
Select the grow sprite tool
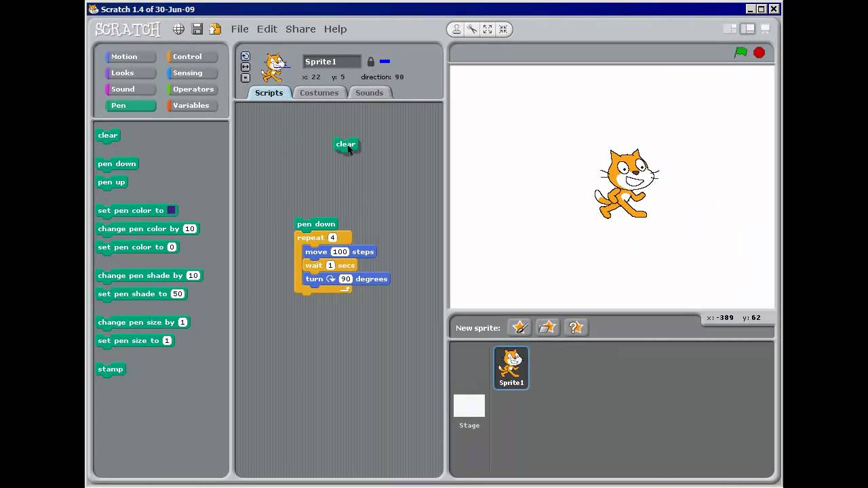[488, 29]
